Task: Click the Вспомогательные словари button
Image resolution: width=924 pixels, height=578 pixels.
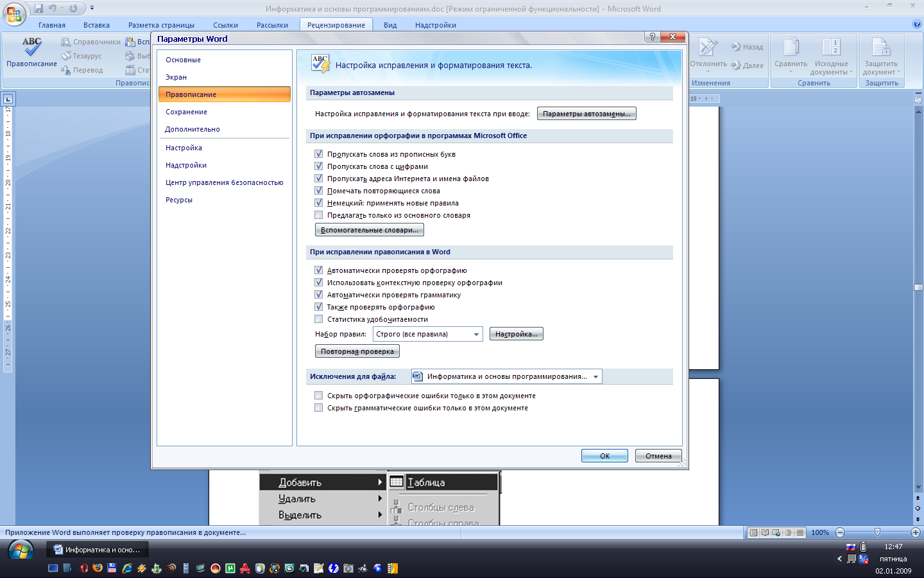Action: [x=369, y=230]
